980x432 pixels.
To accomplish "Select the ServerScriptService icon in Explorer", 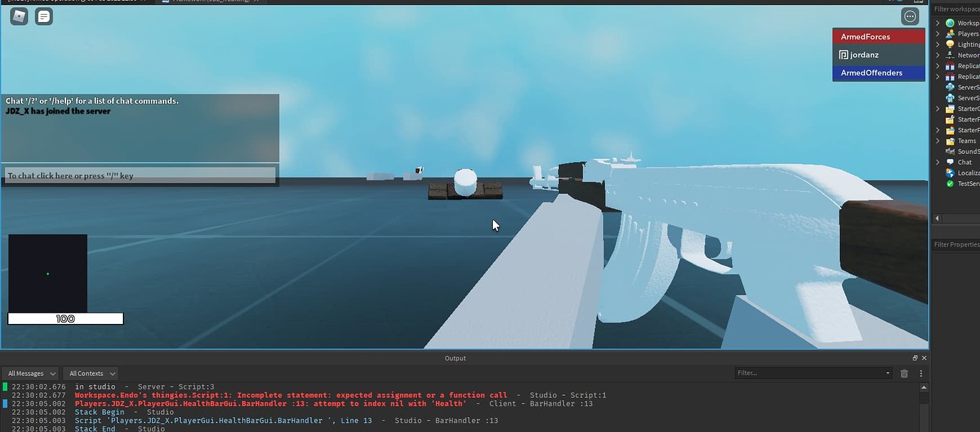I will pyautogui.click(x=951, y=87).
